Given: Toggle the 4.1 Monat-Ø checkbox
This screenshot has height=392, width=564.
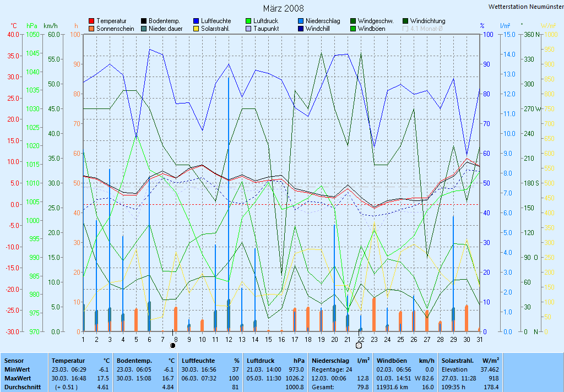Looking at the screenshot, I should pos(405,29).
